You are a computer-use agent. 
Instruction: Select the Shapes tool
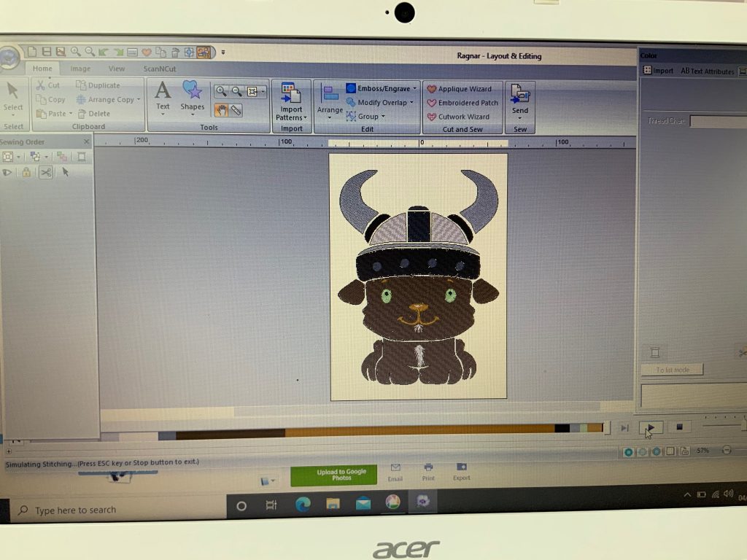click(x=192, y=98)
